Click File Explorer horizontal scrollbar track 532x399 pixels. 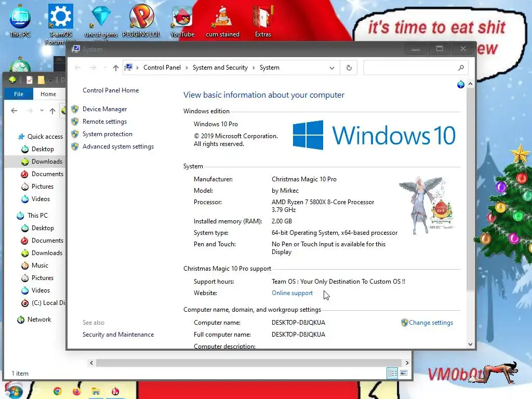click(249, 363)
